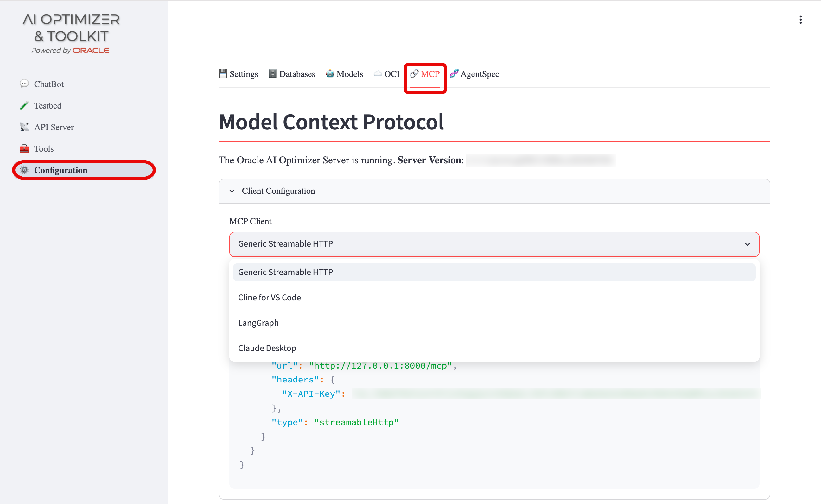
Task: Click the Testbed test tube icon
Action: coord(24,105)
